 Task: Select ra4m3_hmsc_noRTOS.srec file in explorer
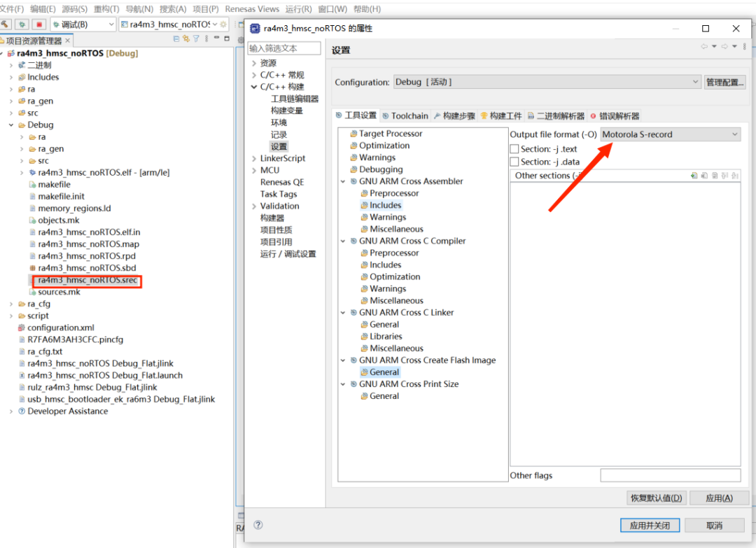(87, 280)
